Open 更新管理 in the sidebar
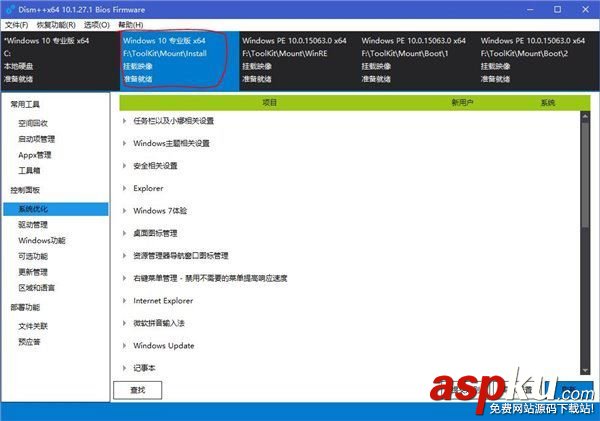This screenshot has width=600, height=421. [x=33, y=272]
